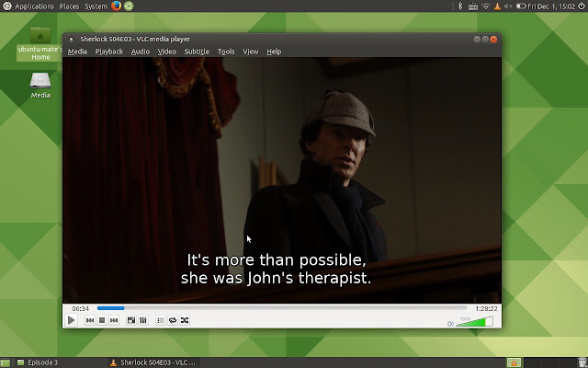Maximize the VLC media player window
This screenshot has width=588, height=368.
[x=485, y=39]
